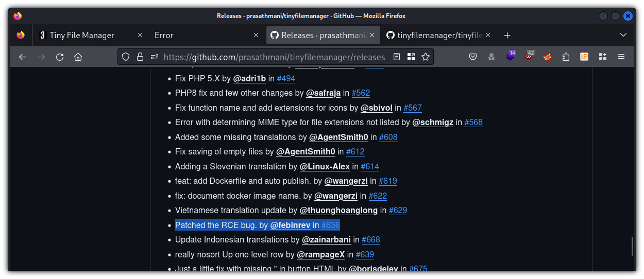
Task: Open the orange IP extension icon
Action: click(584, 57)
